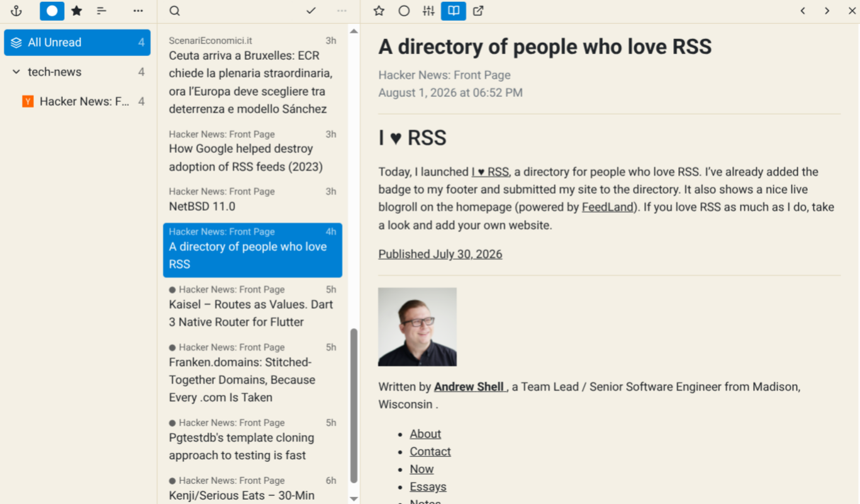Open the Kaisel Routes as Values article
Image resolution: width=860 pixels, height=504 pixels.
(252, 306)
